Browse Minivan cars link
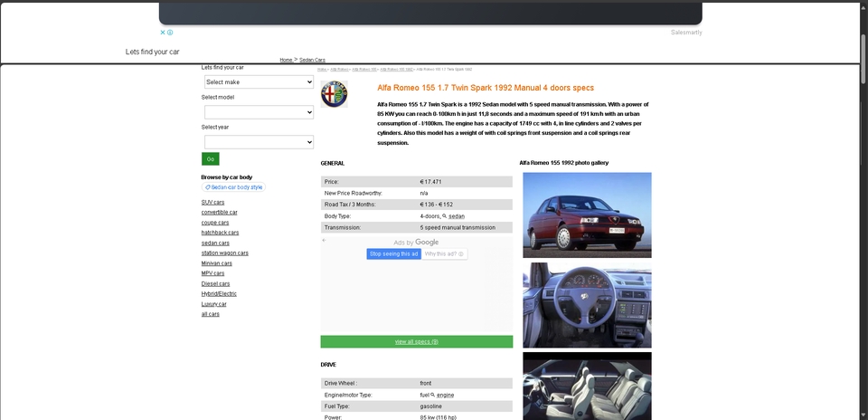Image resolution: width=868 pixels, height=420 pixels. [216, 263]
